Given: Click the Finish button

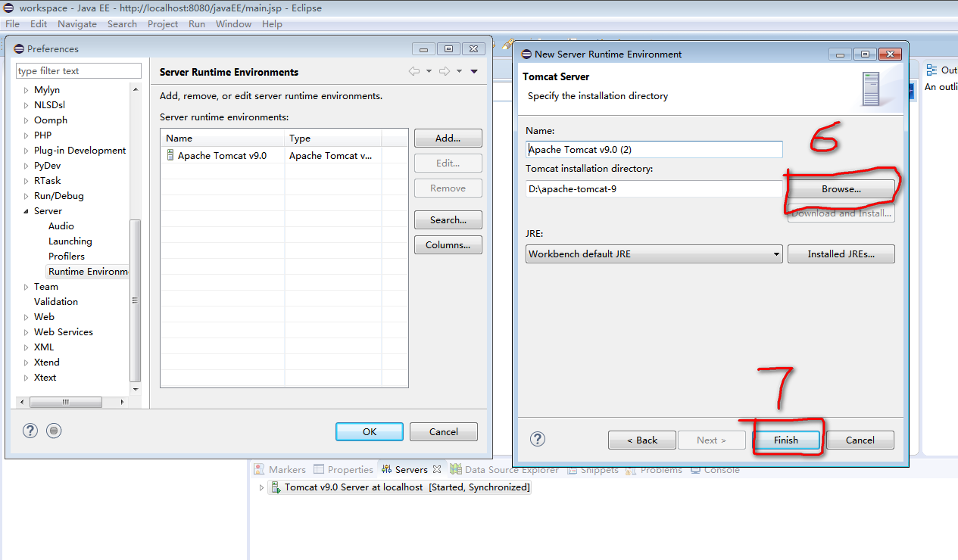Looking at the screenshot, I should (786, 440).
